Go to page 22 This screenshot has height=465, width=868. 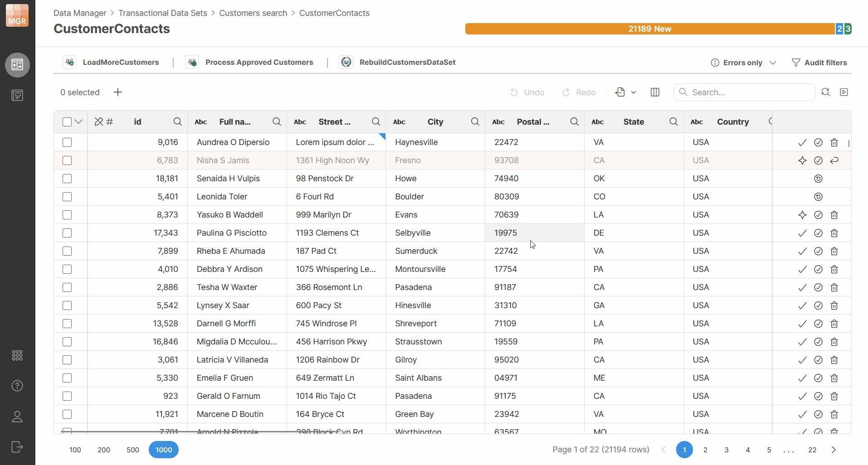coord(812,450)
